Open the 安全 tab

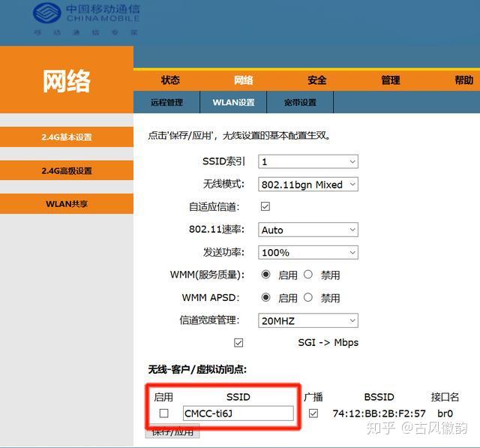[x=317, y=80]
